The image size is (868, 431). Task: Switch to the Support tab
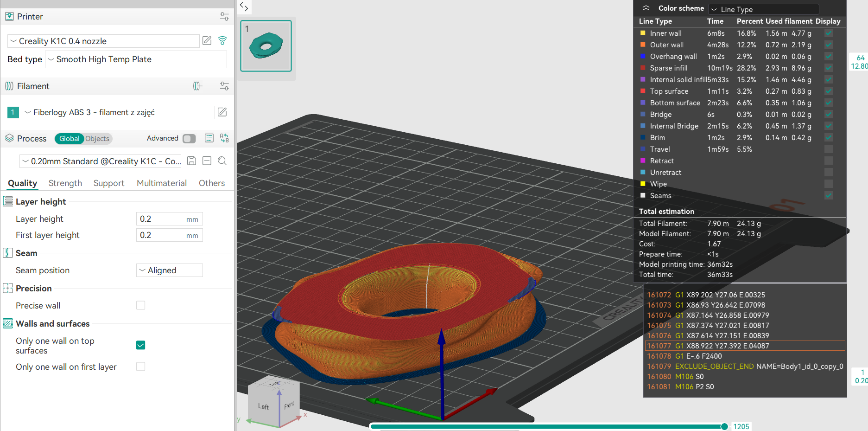(109, 183)
